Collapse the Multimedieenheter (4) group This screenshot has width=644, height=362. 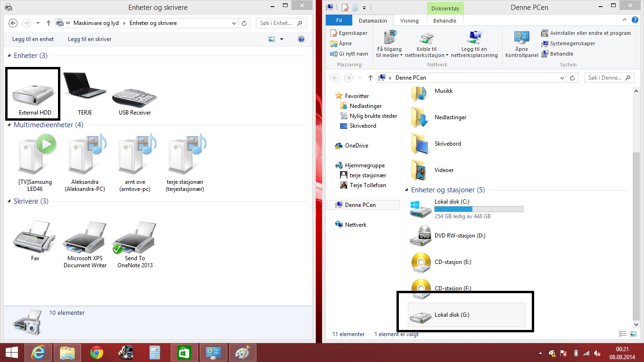pos(9,125)
